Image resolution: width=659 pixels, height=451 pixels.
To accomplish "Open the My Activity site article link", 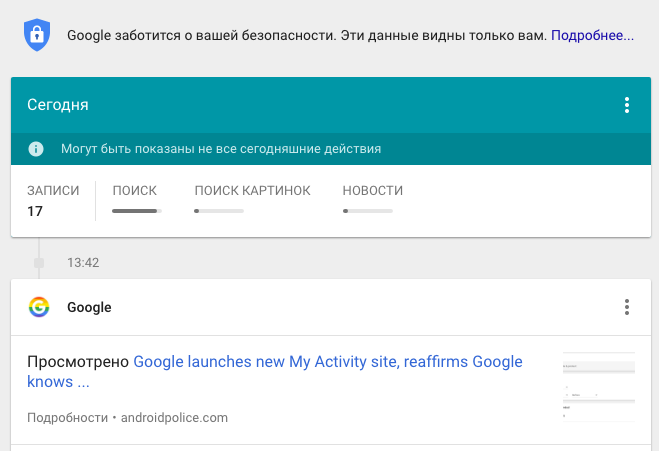I will [x=275, y=372].
